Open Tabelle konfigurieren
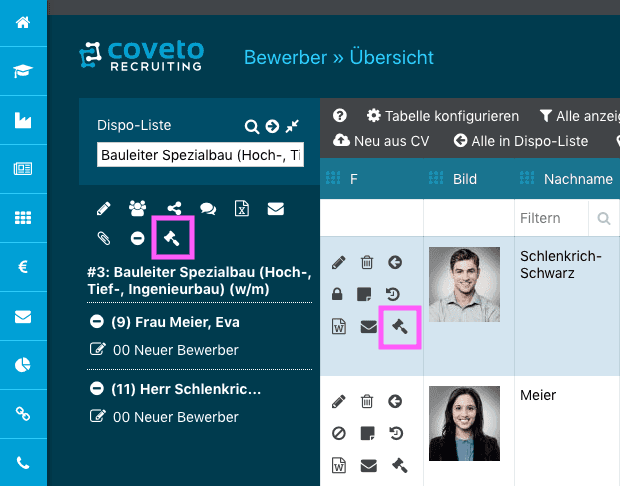 pyautogui.click(x=442, y=116)
